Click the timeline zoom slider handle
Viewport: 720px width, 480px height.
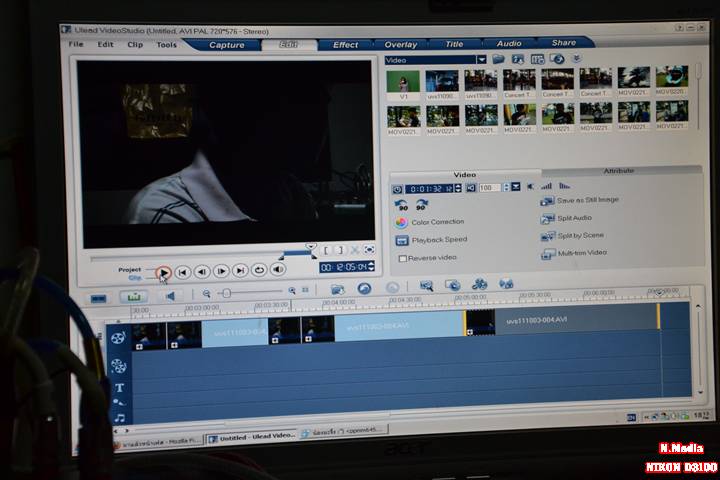[x=226, y=293]
